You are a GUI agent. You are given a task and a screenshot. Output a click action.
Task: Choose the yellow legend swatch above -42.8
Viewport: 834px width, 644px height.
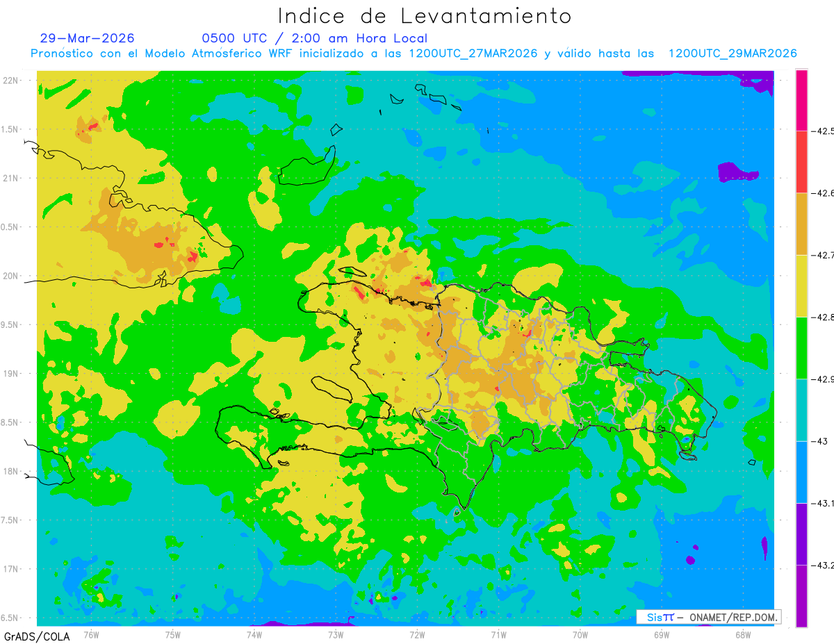[x=801, y=286]
